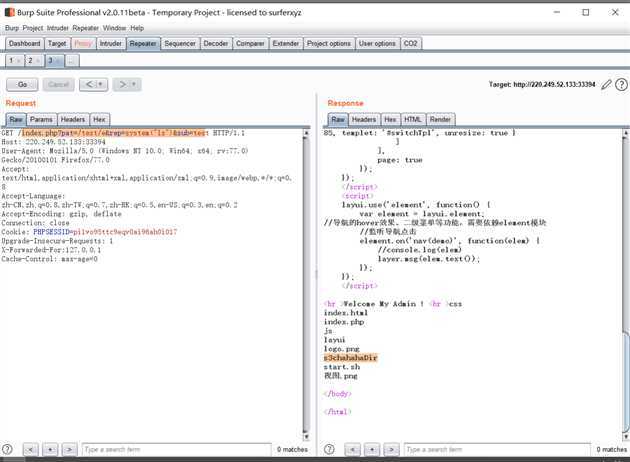
Task: Click the Go button to send request
Action: click(22, 85)
